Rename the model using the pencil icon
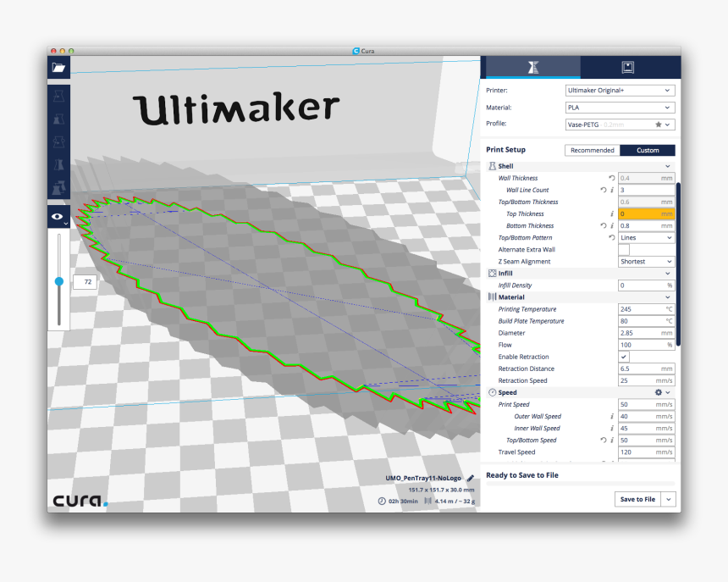Image resolution: width=728 pixels, height=582 pixels. (x=471, y=477)
